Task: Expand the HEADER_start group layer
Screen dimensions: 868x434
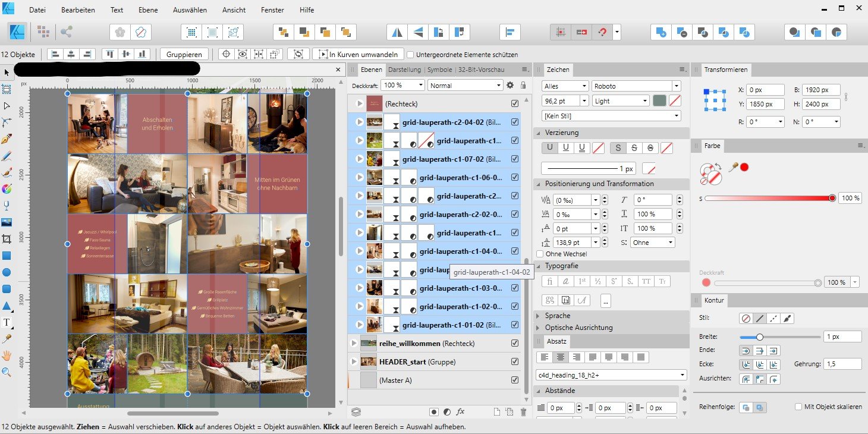Action: coord(355,361)
